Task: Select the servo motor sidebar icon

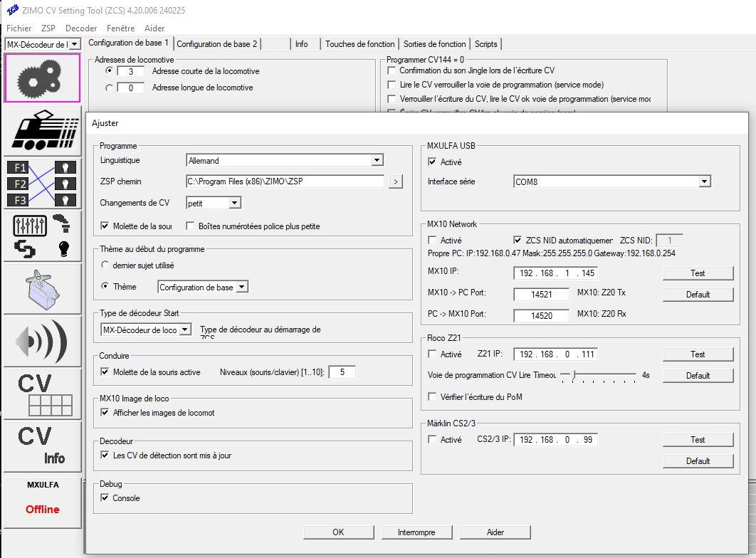Action: [x=43, y=289]
